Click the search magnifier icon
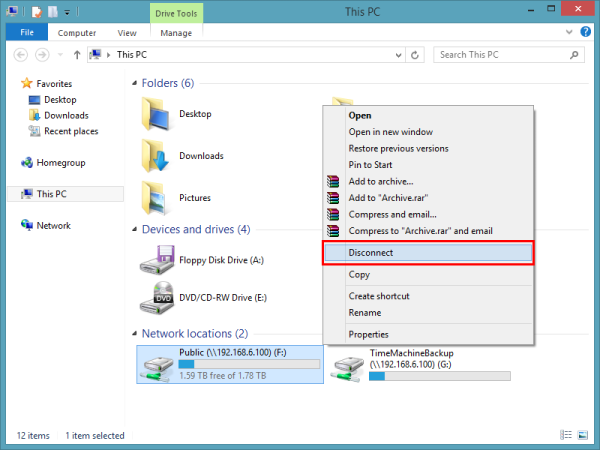 click(x=574, y=55)
